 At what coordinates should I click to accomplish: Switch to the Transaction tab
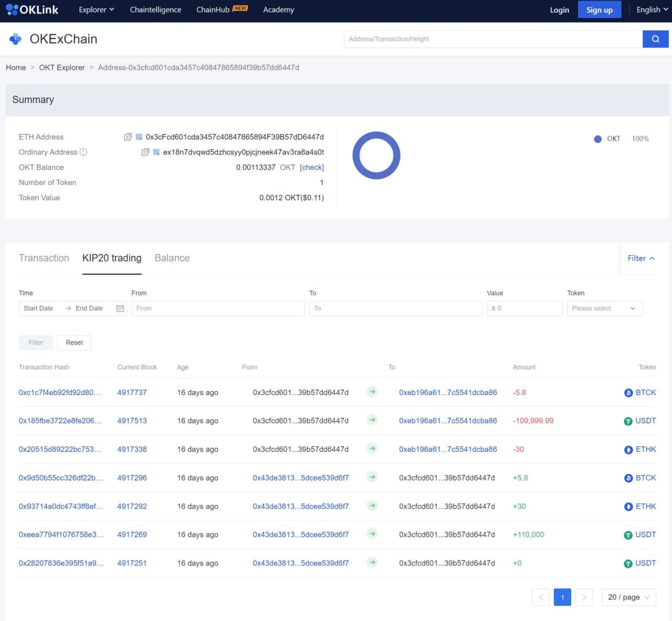click(x=44, y=258)
